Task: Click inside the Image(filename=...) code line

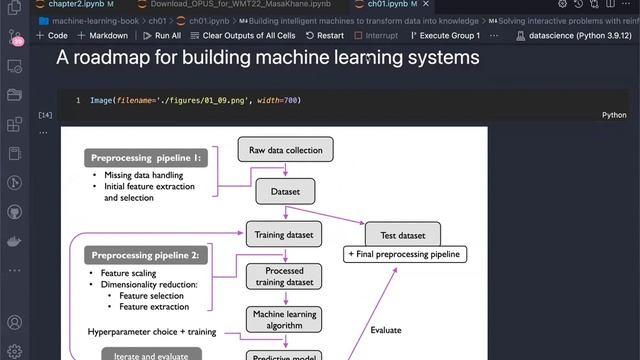Action: click(x=195, y=100)
